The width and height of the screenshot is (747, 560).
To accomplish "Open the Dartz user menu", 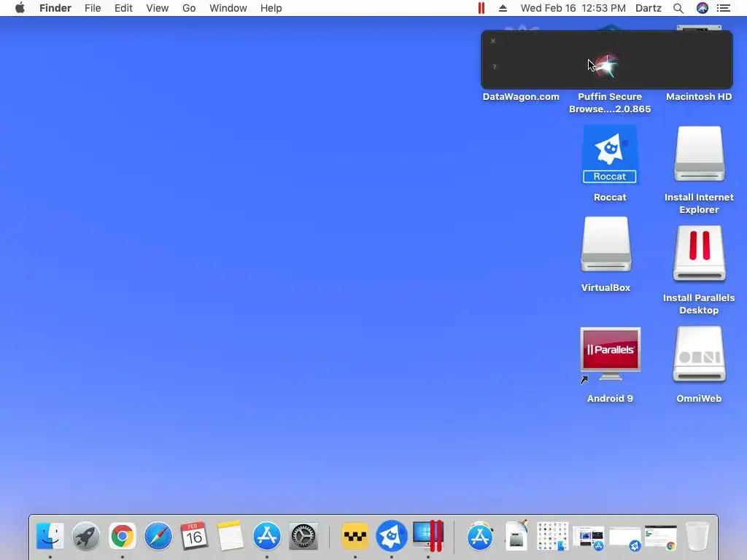I will coord(649,8).
